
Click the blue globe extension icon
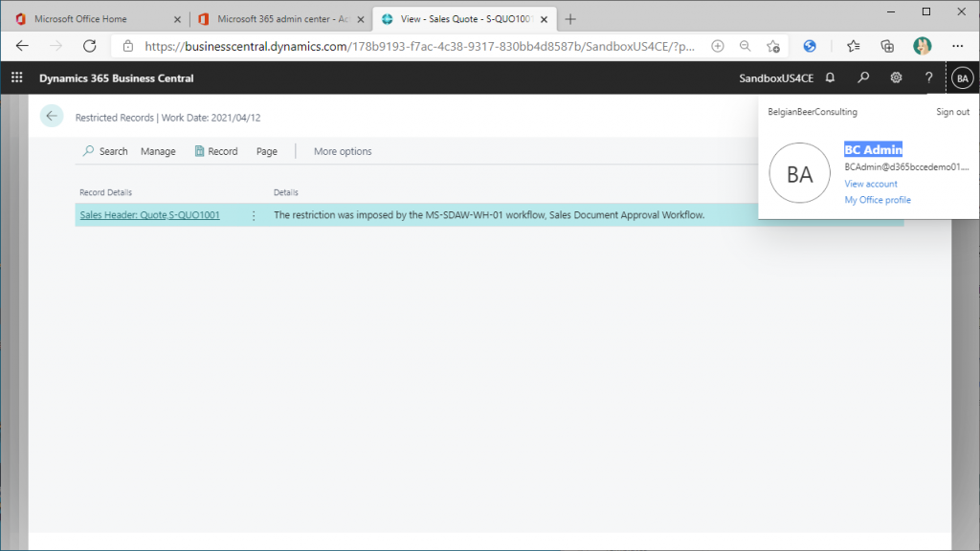click(x=810, y=46)
